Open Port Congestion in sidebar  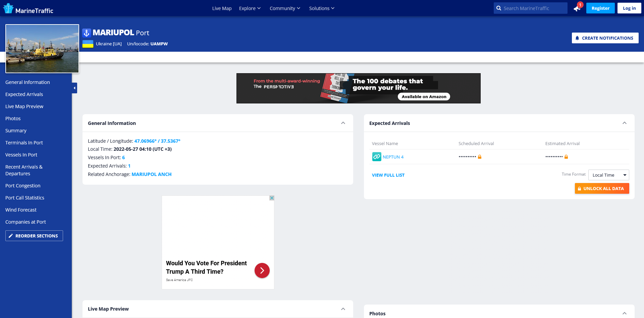point(23,186)
